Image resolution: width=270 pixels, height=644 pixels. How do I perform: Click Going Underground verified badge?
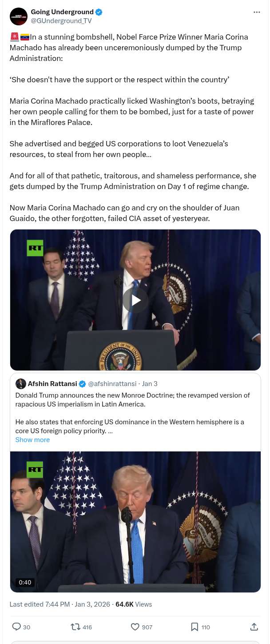(99, 12)
